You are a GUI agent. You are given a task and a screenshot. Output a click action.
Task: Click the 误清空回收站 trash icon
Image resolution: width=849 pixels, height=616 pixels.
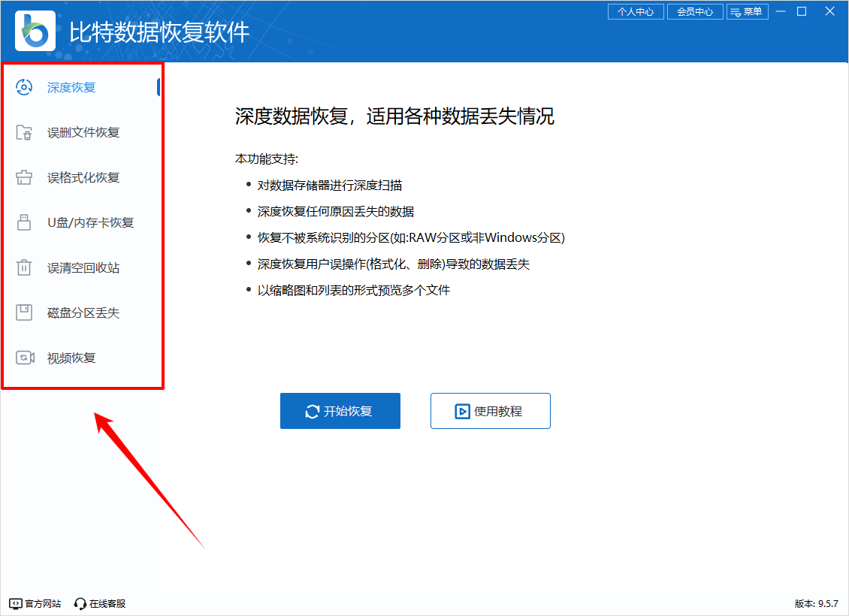click(x=24, y=267)
